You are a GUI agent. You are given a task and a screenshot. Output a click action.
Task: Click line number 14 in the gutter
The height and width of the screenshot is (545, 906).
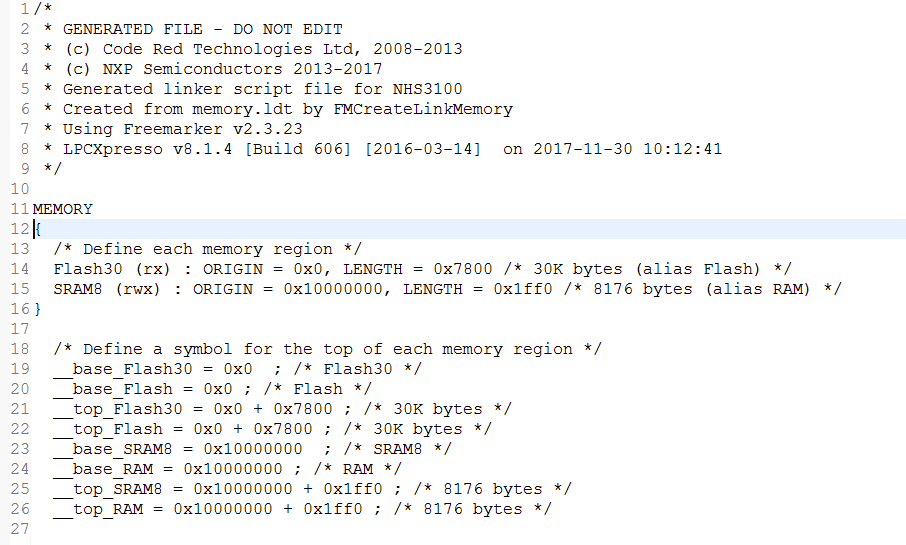coord(20,269)
